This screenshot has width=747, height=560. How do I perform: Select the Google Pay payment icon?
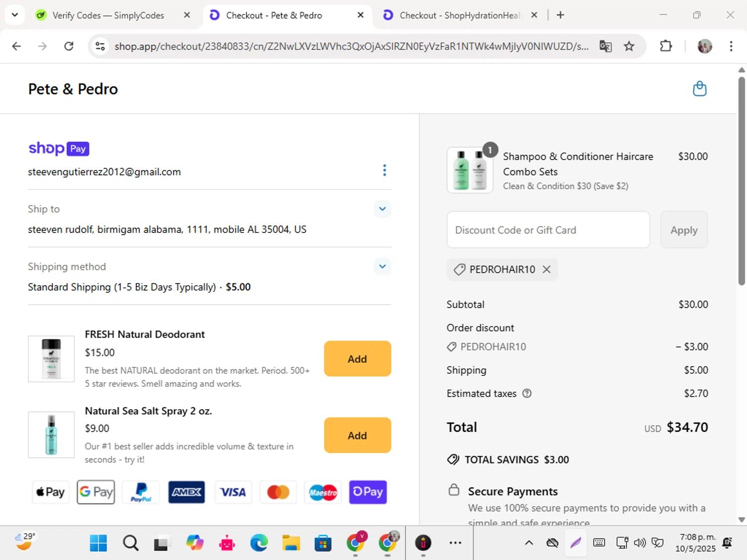(x=96, y=492)
